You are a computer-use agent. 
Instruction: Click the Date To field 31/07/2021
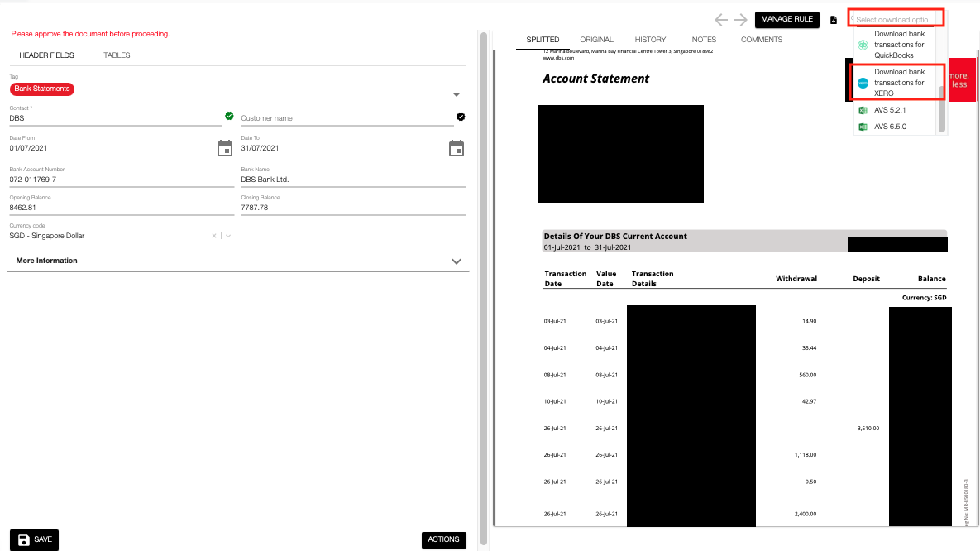344,148
